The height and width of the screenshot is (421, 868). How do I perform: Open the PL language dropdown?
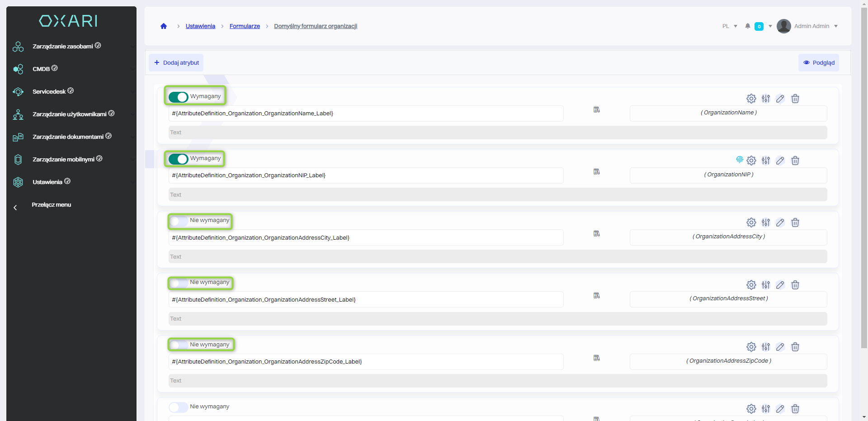729,26
